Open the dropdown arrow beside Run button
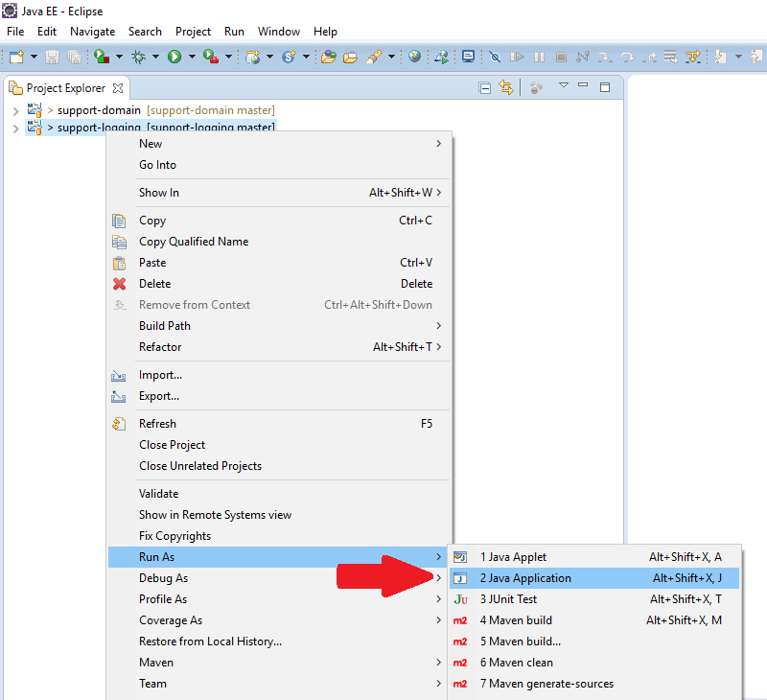 tap(191, 58)
